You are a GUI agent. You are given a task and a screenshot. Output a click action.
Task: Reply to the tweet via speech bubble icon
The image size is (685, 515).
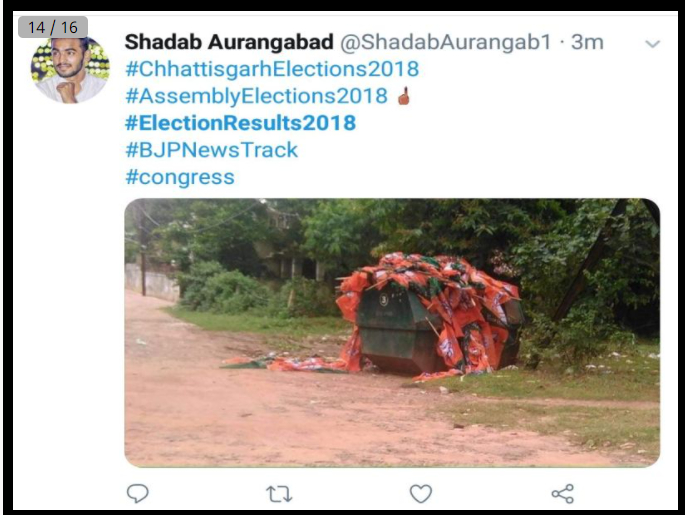pos(138,494)
